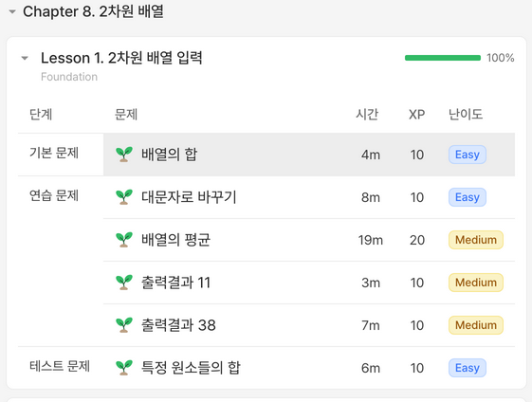Collapse Lesson 1 disclosure triangle

tap(25, 59)
